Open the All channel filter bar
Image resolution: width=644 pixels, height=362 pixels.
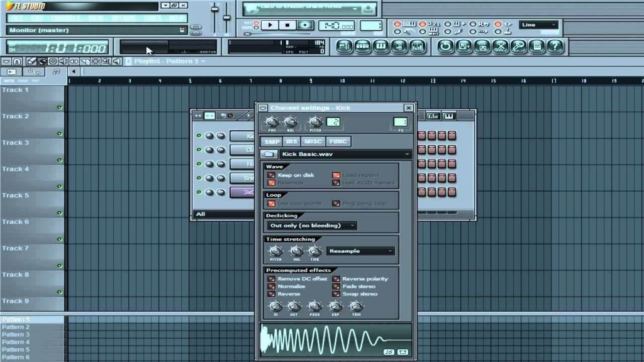pos(225,214)
